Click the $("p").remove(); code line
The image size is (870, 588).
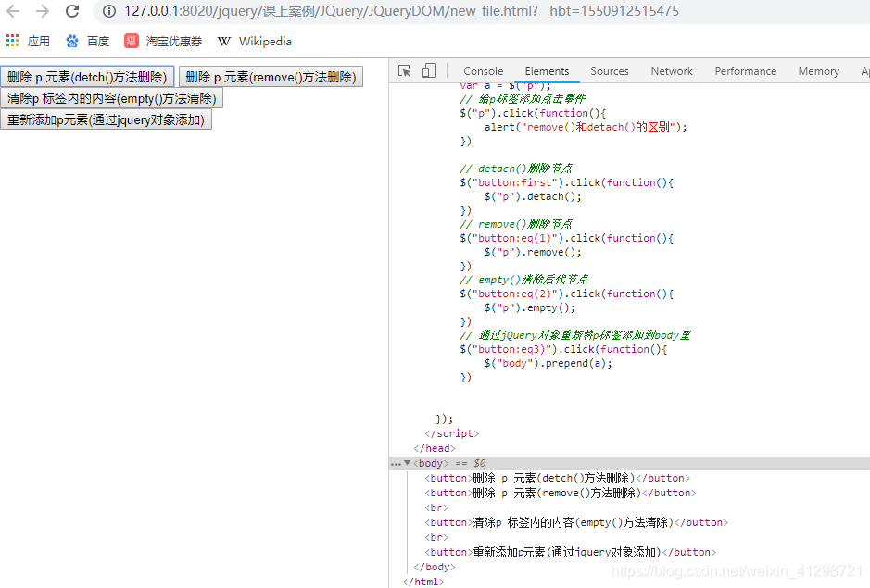coord(533,252)
